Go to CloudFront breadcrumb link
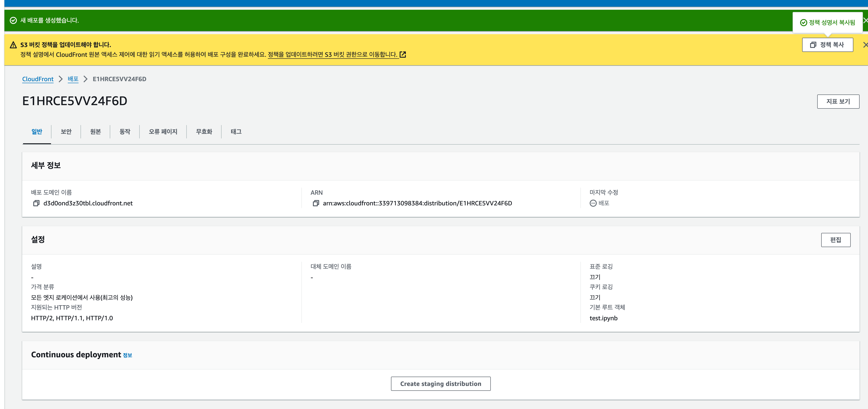 point(38,79)
